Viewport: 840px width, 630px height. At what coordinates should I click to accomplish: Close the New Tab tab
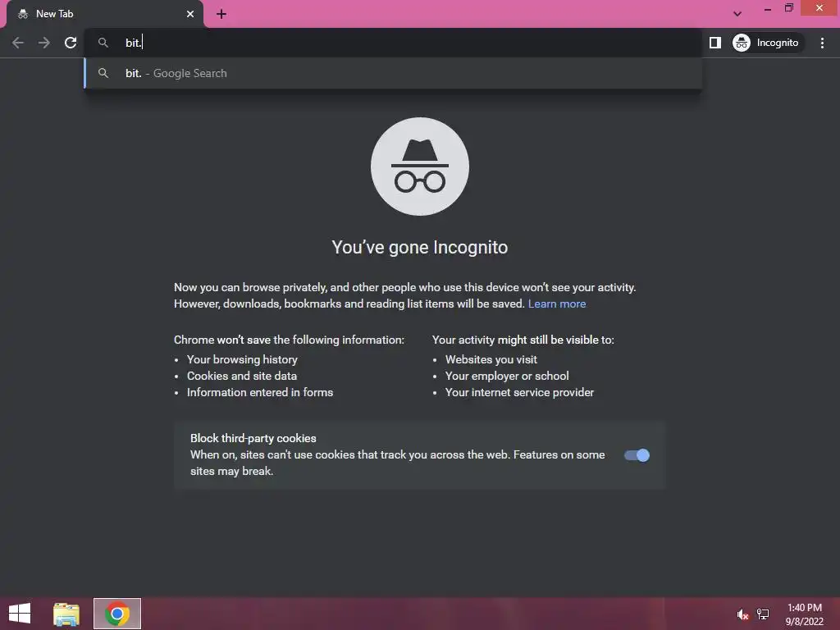(190, 14)
